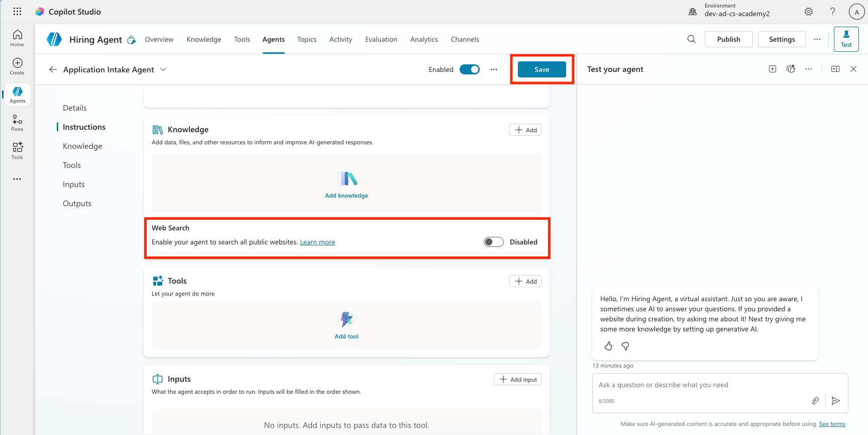
Task: Click the thumbs down feedback icon
Action: (625, 346)
